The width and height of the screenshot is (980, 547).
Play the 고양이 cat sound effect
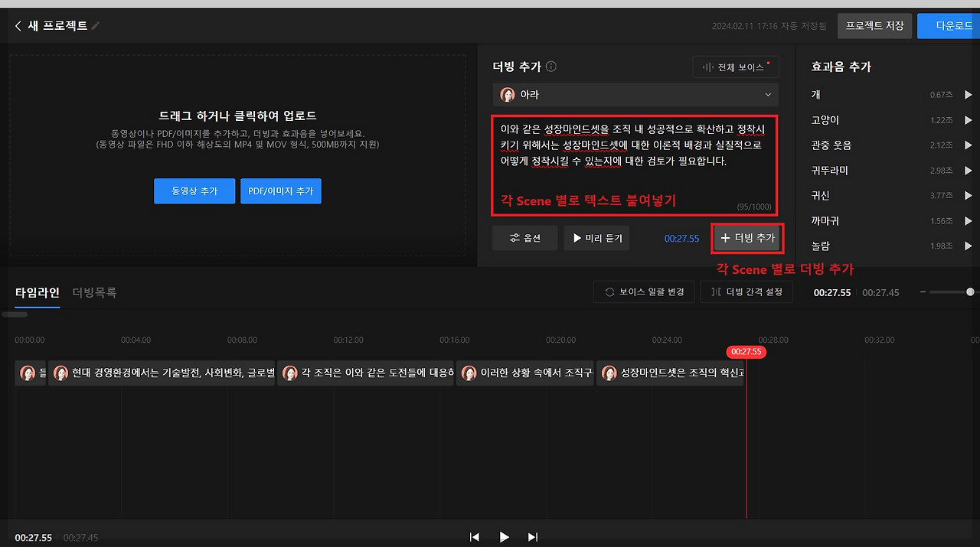point(968,119)
